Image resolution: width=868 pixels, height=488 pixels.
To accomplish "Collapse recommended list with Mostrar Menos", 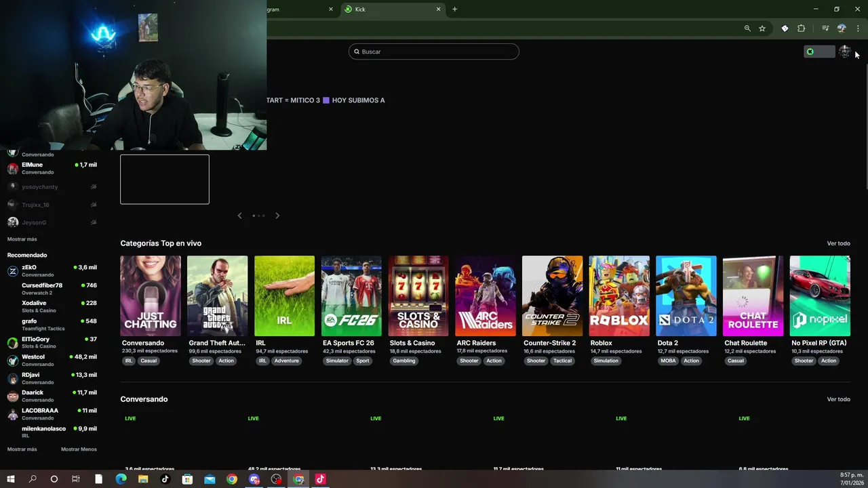I will pyautogui.click(x=79, y=449).
